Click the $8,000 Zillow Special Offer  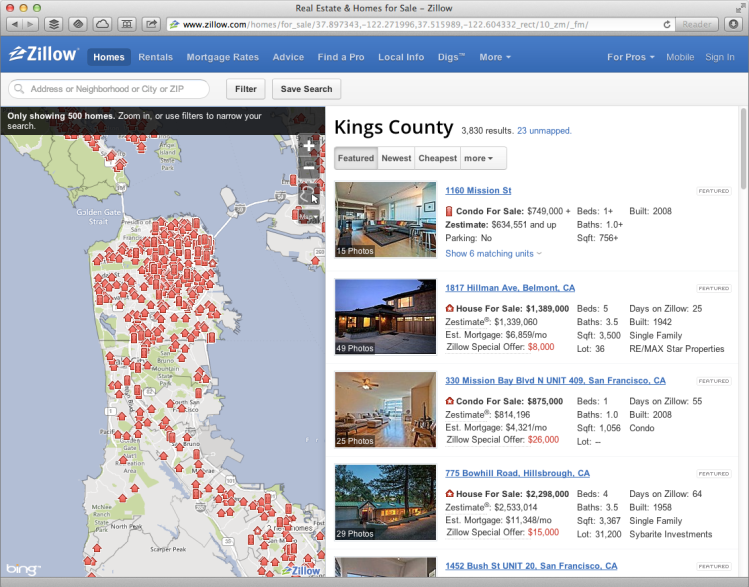(x=541, y=347)
